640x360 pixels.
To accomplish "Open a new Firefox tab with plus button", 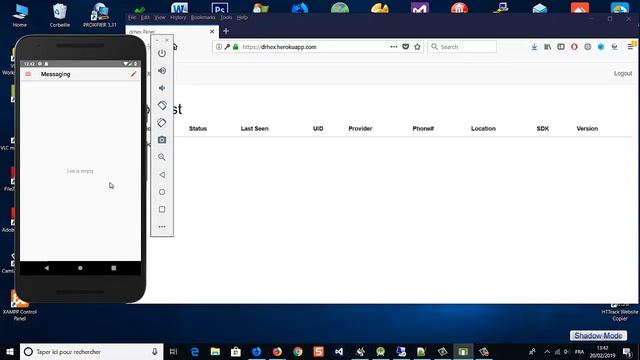I will click(x=226, y=31).
